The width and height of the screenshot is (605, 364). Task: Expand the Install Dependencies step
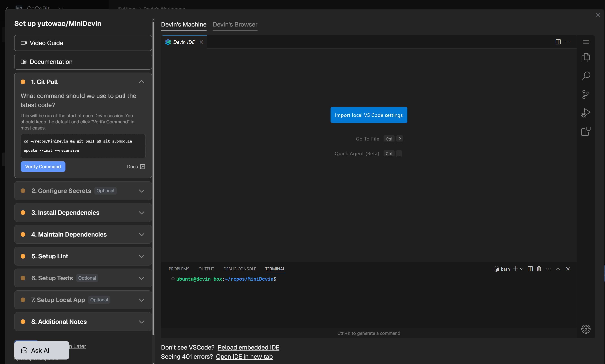tap(142, 213)
